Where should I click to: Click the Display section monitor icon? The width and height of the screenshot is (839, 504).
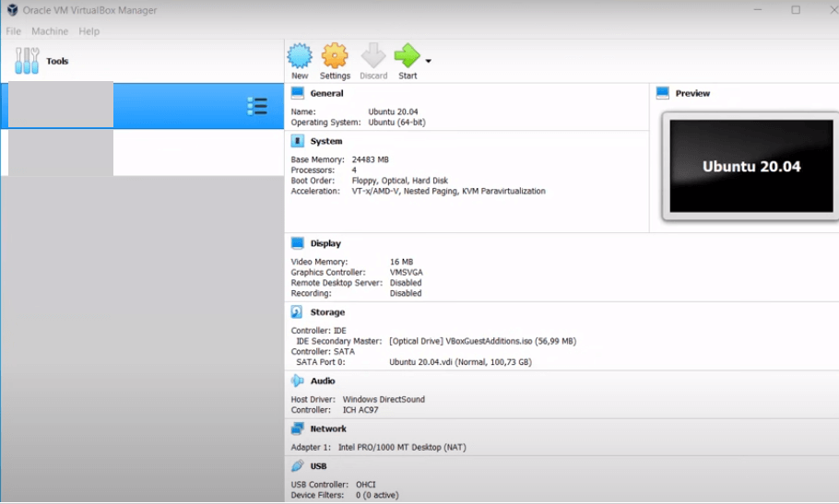coord(298,243)
